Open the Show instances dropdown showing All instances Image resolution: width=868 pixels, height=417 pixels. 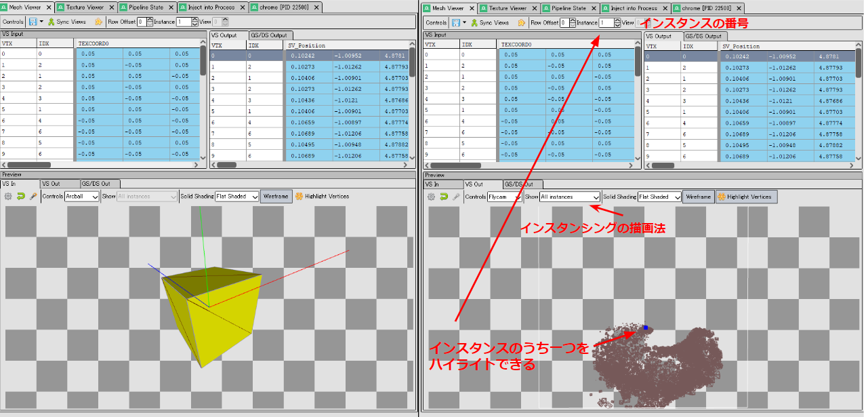[569, 197]
